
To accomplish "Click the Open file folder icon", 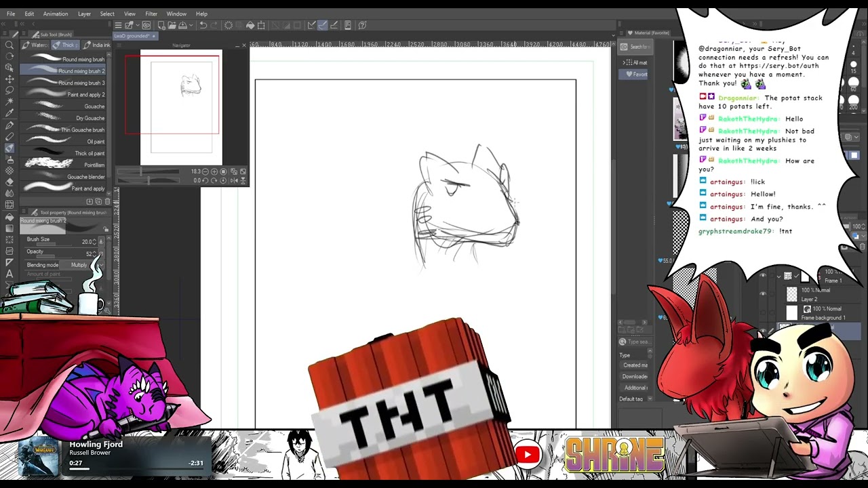I will point(172,25).
